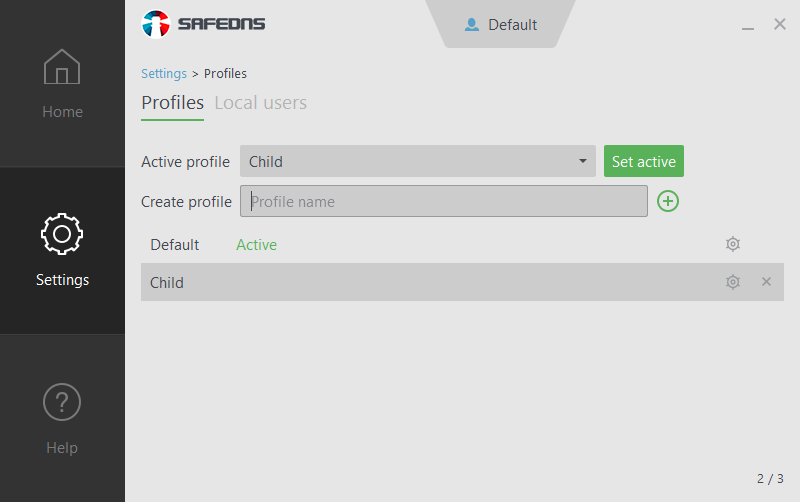Focus the Profile name input field
Viewport: 800px width, 502px height.
point(444,201)
